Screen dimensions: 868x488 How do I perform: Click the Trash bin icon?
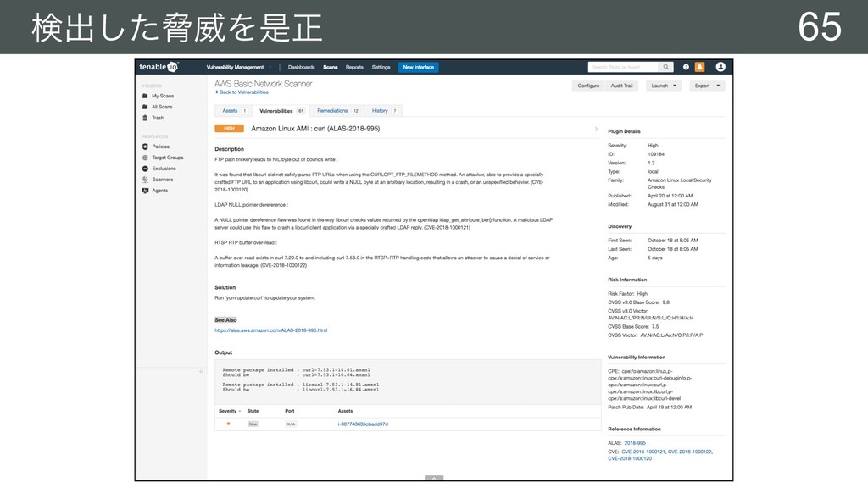pos(145,118)
